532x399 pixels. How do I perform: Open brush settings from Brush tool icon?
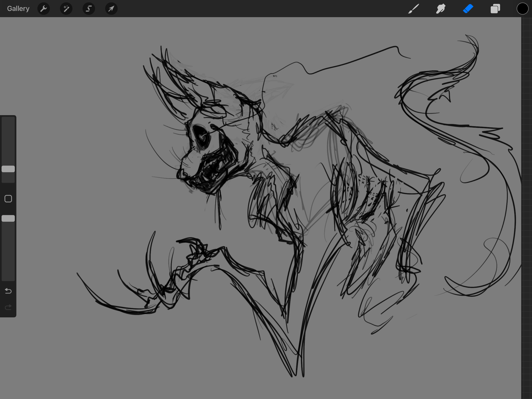pyautogui.click(x=413, y=9)
